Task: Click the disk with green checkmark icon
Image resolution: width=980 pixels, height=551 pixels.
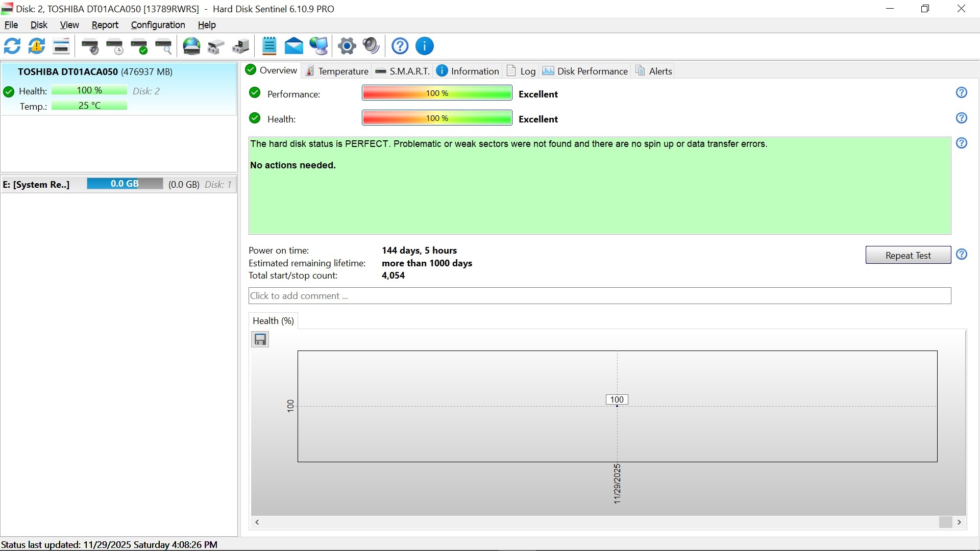Action: coord(139,46)
